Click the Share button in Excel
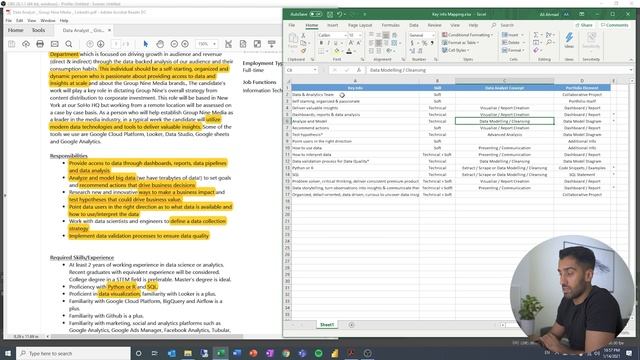 (584, 25)
